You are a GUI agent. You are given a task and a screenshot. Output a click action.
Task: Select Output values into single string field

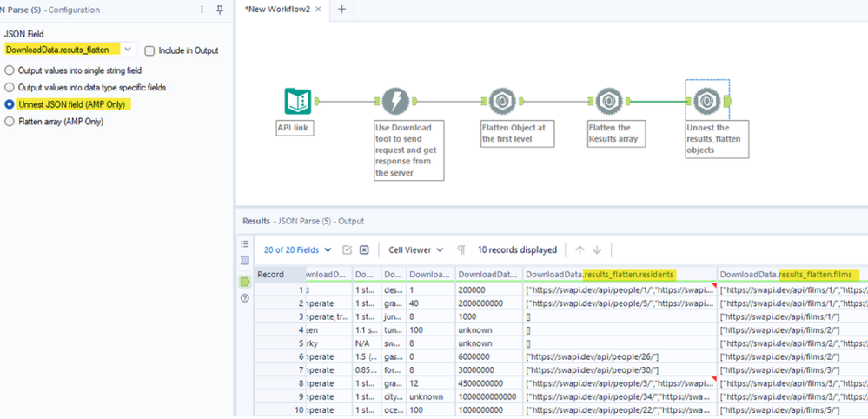[10, 71]
